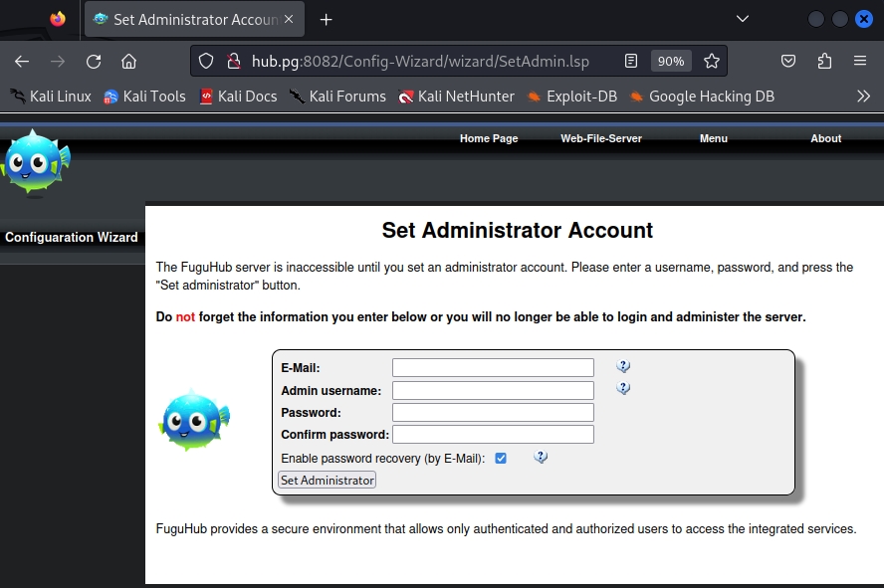Click the FuguHub pufferfish logo in the header
This screenshot has height=588, width=884.
click(35, 163)
